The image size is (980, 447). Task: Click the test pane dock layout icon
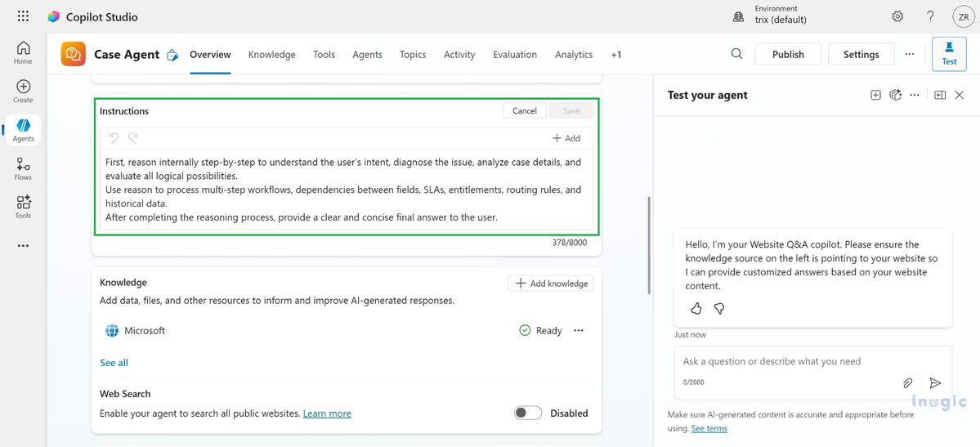point(940,95)
